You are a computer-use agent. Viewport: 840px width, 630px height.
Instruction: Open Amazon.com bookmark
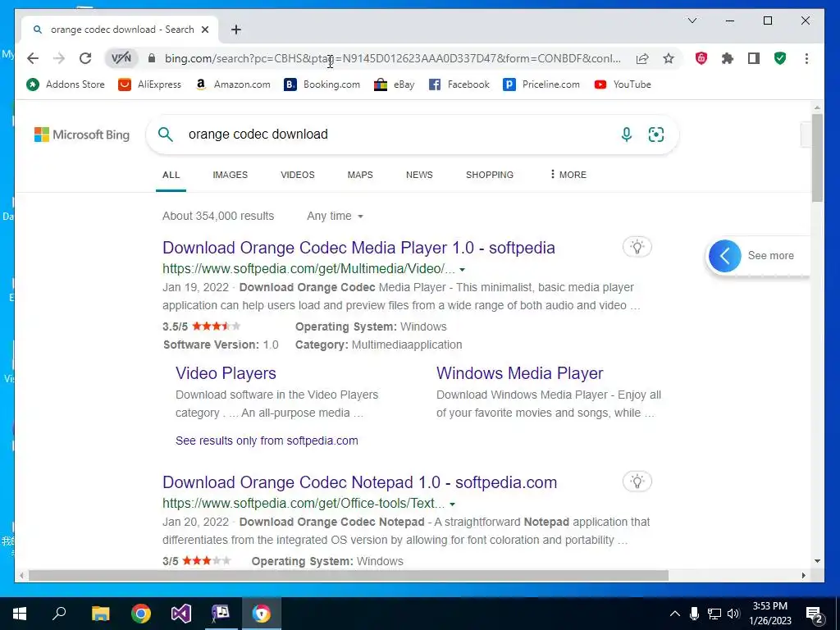coord(232,84)
